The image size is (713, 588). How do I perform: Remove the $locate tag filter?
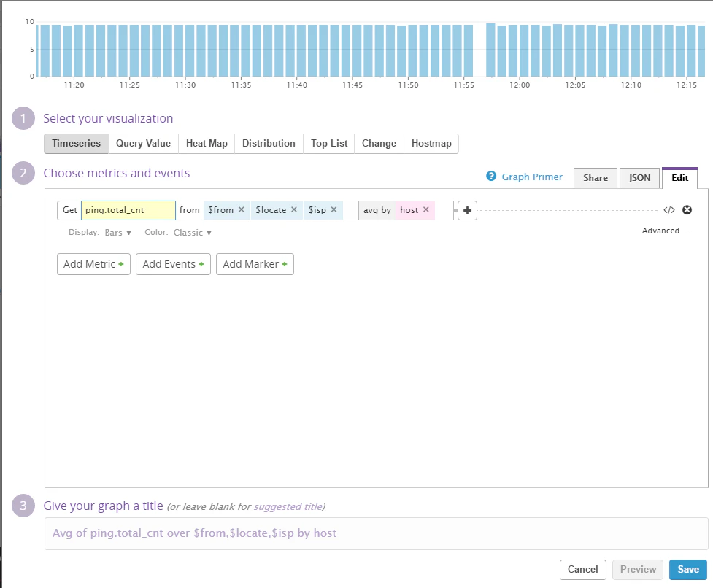[x=294, y=209]
